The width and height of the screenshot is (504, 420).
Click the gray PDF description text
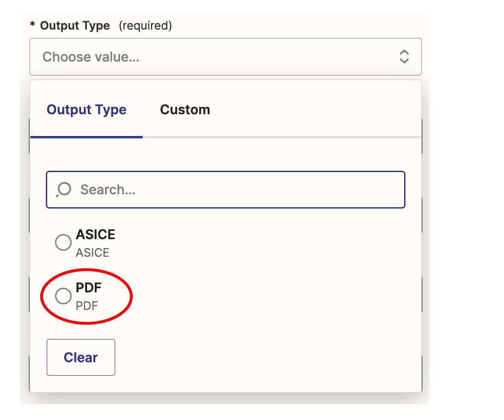pos(87,306)
